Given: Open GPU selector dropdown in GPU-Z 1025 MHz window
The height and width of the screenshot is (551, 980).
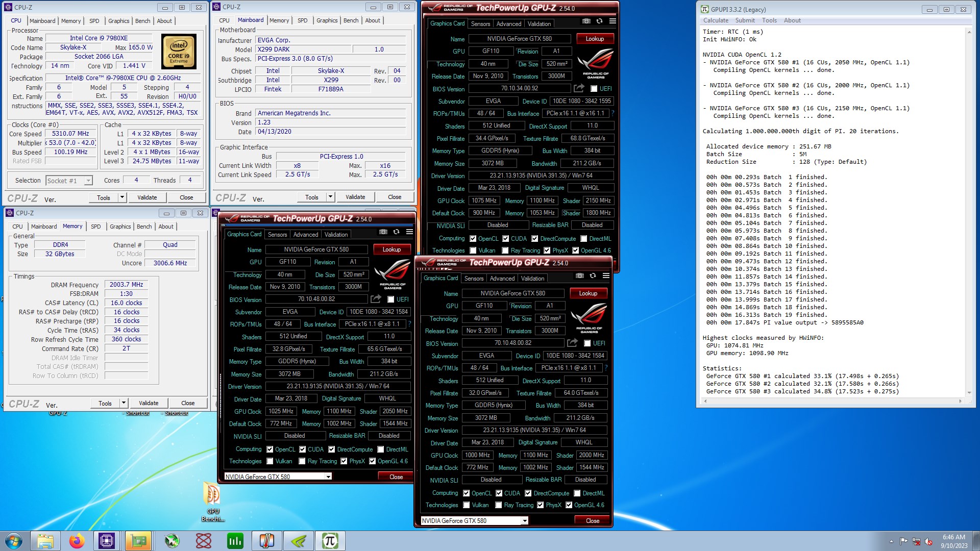Looking at the screenshot, I should pos(328,477).
